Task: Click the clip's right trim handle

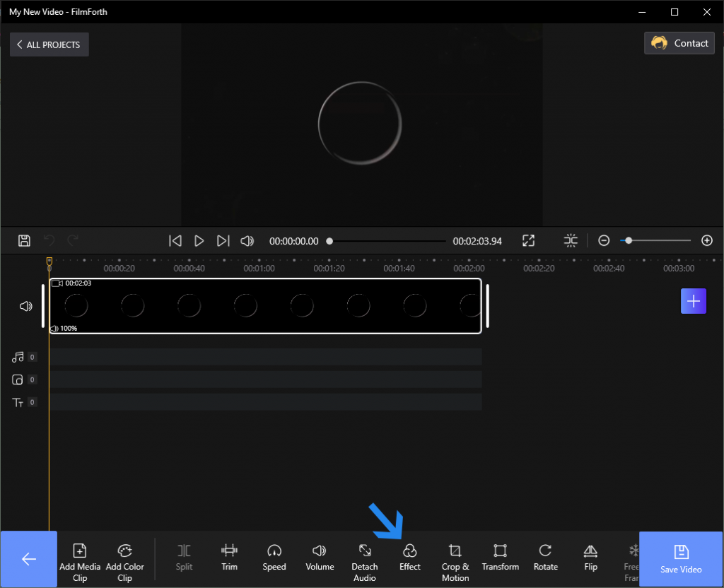Action: (x=488, y=305)
